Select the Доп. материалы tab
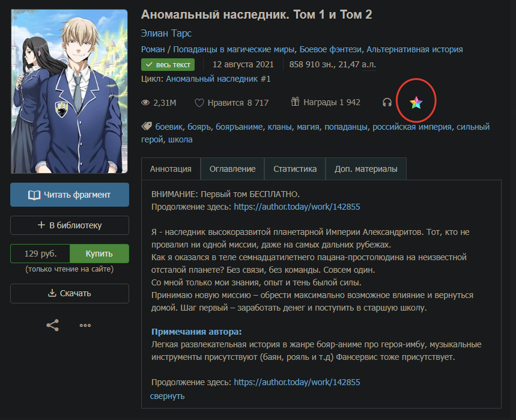 point(366,169)
